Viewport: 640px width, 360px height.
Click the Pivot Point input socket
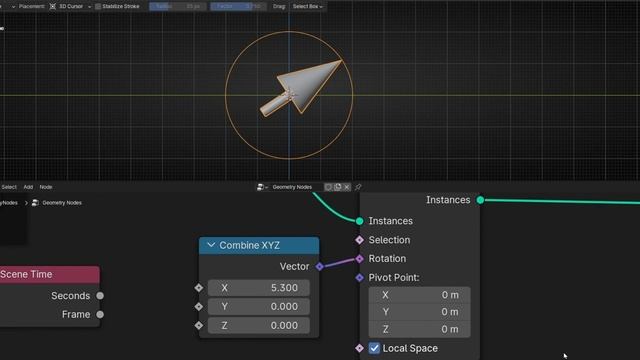coord(359,278)
